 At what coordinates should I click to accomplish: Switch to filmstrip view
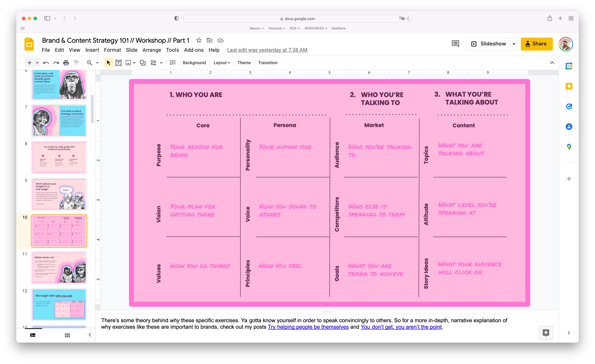click(x=33, y=335)
